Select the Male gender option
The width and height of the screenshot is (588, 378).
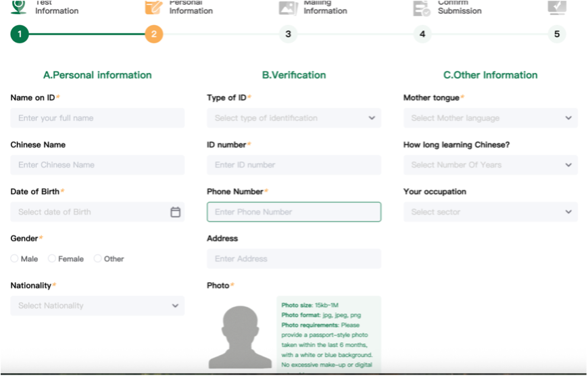click(15, 258)
